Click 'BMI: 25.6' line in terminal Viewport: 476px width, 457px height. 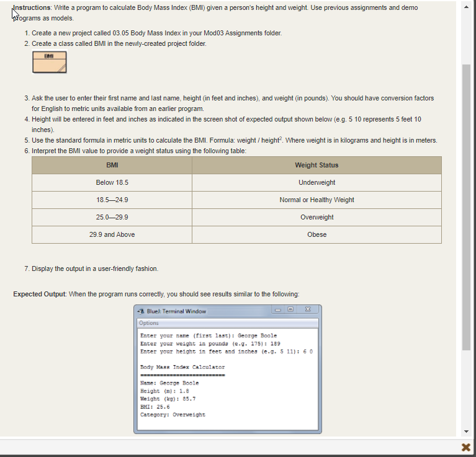[x=155, y=407]
